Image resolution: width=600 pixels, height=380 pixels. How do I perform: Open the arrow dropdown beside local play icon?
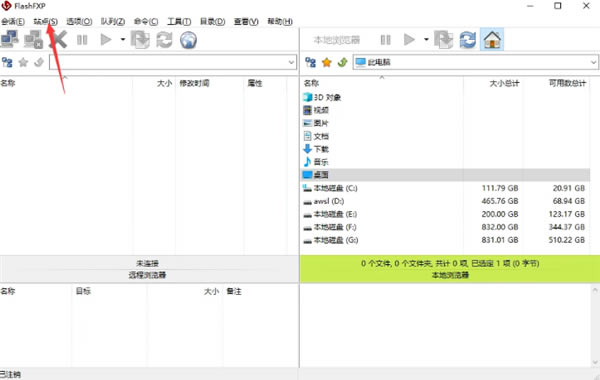(426, 39)
